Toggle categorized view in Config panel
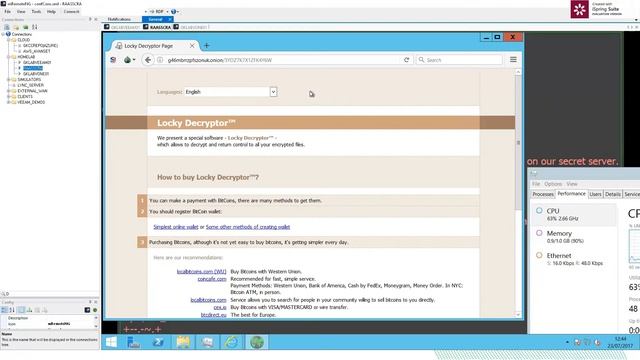Screen dimensions: 640x360 pyautogui.click(x=4, y=310)
